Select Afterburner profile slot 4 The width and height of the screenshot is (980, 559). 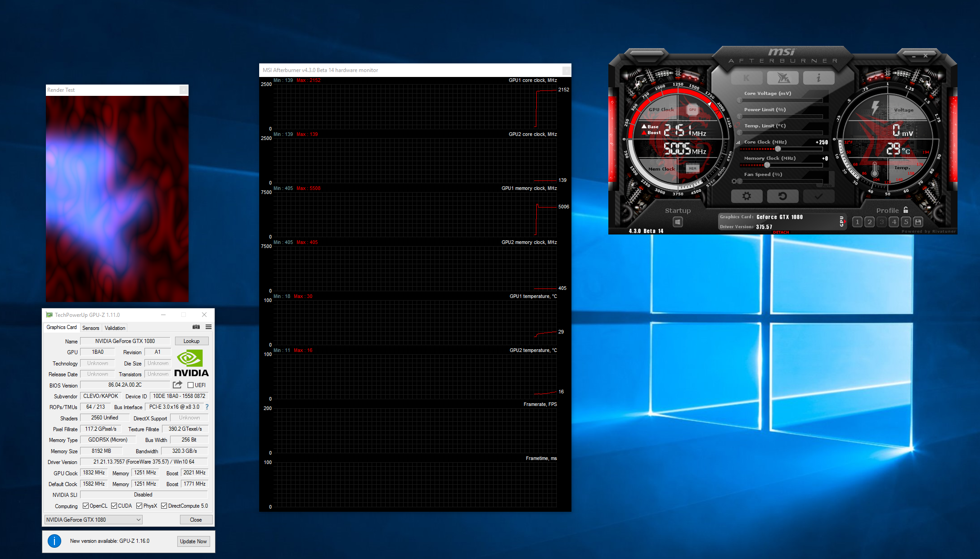[894, 222]
